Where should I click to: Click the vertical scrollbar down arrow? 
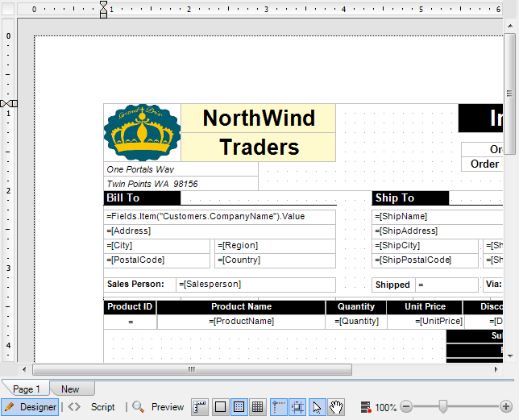(509, 356)
